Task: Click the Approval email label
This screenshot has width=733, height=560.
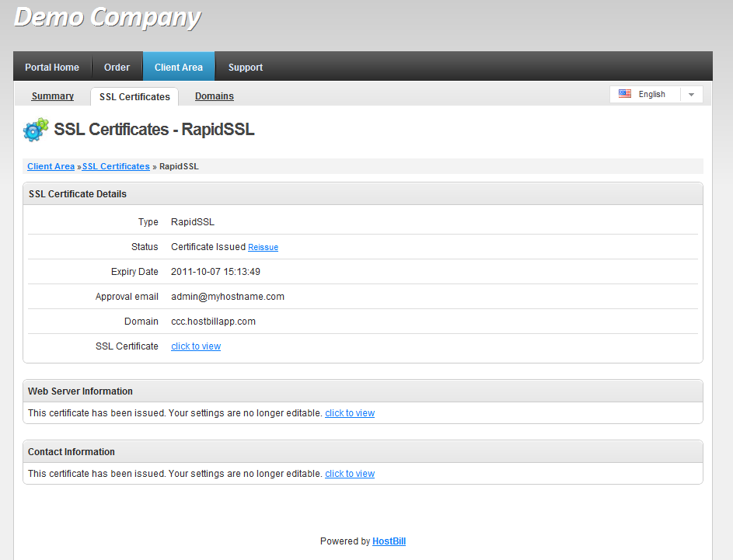Action: (x=127, y=297)
